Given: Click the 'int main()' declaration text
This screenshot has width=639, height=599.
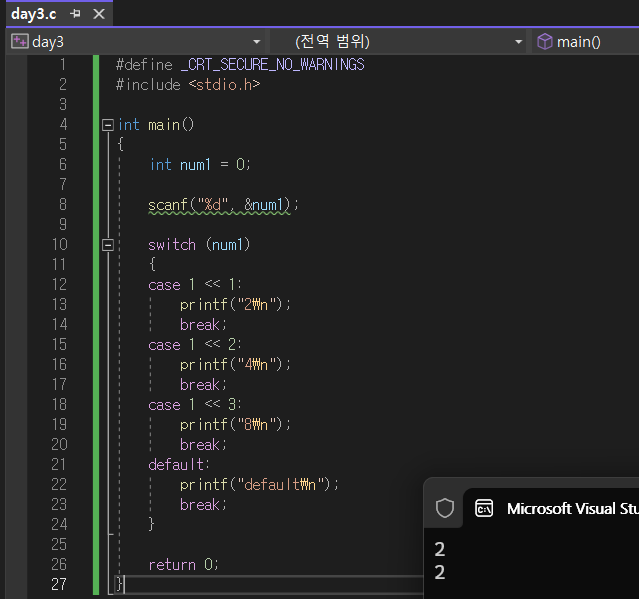Looking at the screenshot, I should (156, 125).
